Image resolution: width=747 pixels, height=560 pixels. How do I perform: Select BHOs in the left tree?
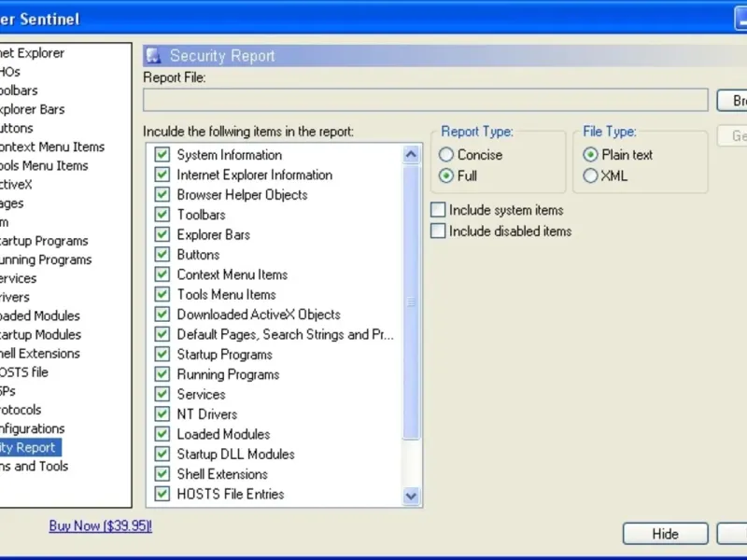[x=10, y=72]
